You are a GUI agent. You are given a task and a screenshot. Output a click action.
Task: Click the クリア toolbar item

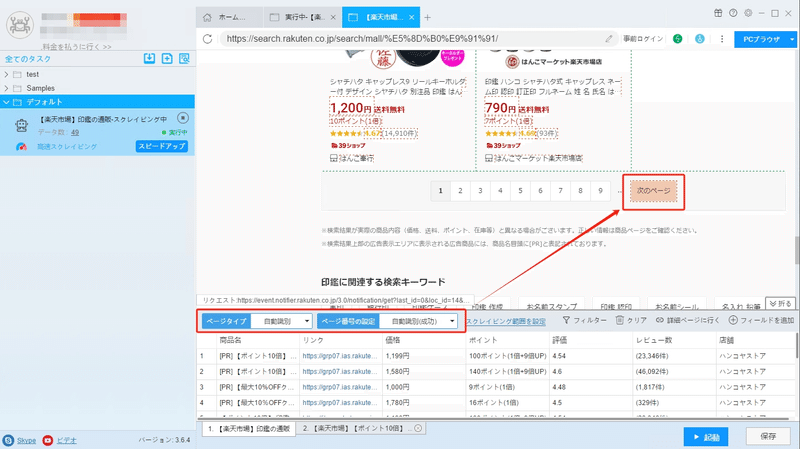click(x=631, y=320)
